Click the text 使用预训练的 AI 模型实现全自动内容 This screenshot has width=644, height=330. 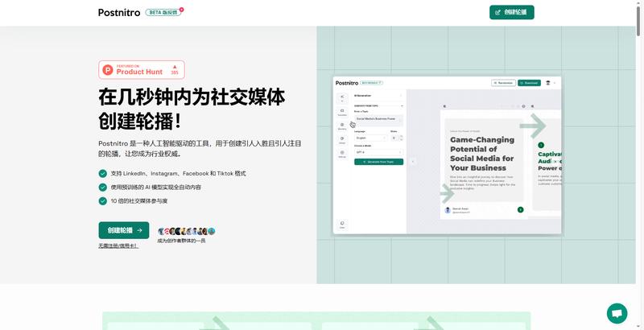[x=155, y=188]
